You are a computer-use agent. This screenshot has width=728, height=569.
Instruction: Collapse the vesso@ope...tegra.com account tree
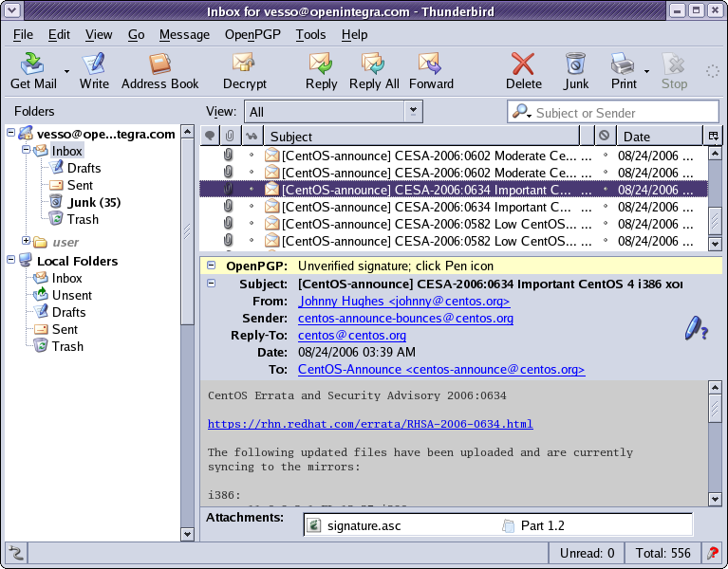[11, 133]
